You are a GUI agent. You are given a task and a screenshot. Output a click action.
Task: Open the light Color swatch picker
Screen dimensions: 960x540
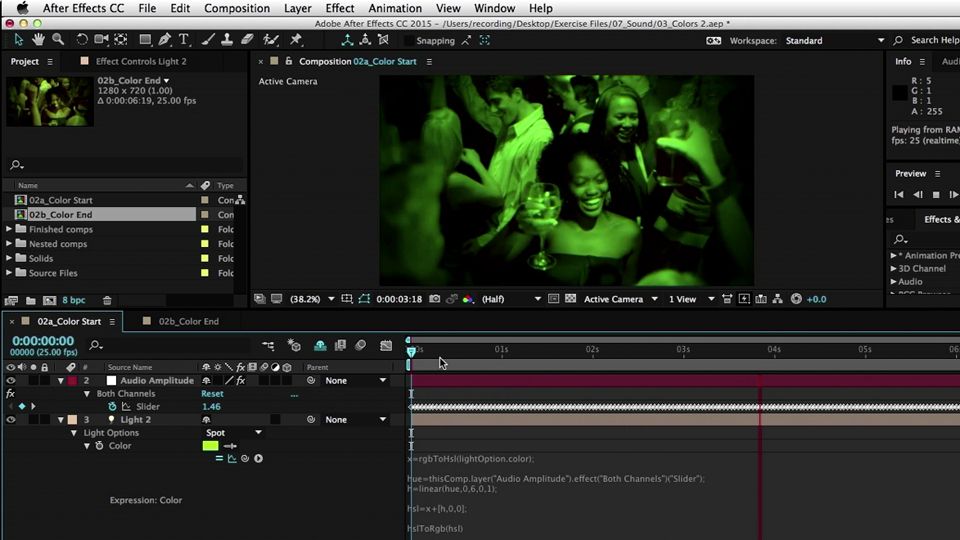coord(210,446)
